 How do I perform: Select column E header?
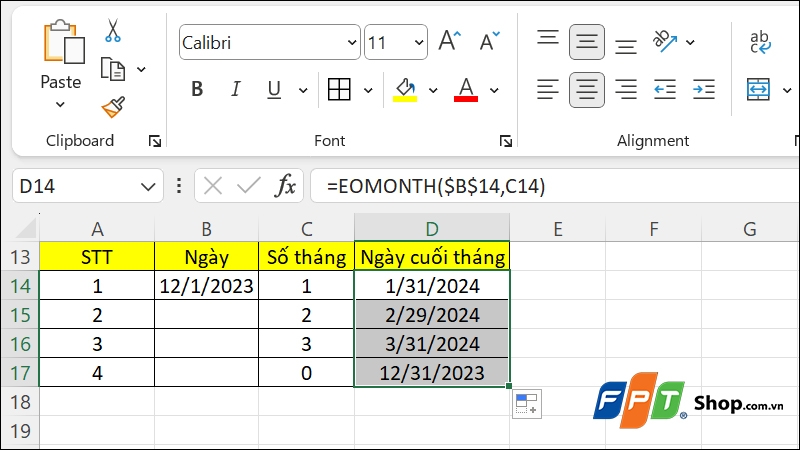558,229
